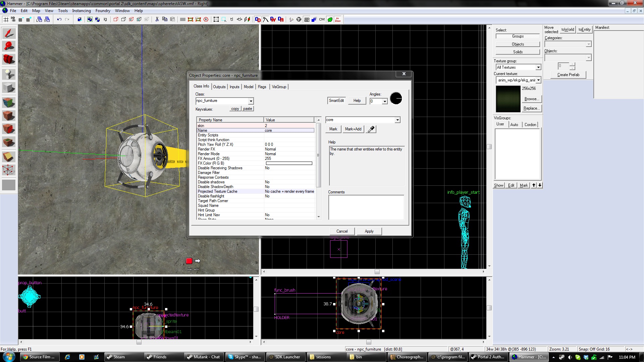This screenshot has height=362, width=644.
Task: Toggle the 2D grid display
Action: pos(6,19)
